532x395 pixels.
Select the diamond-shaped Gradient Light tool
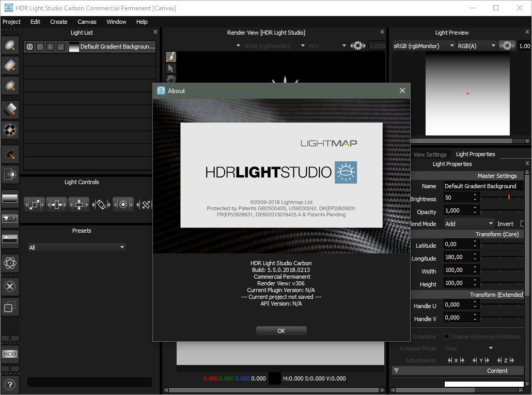pyautogui.click(x=10, y=109)
